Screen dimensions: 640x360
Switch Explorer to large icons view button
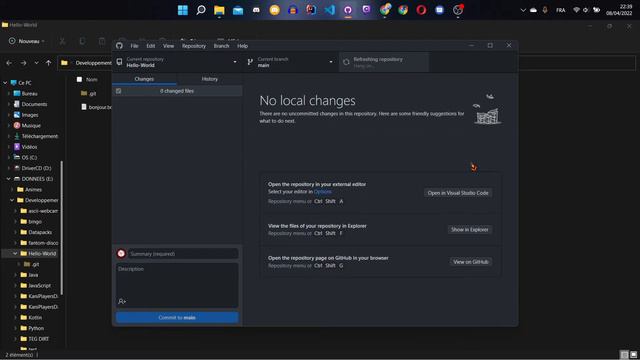coord(633,355)
